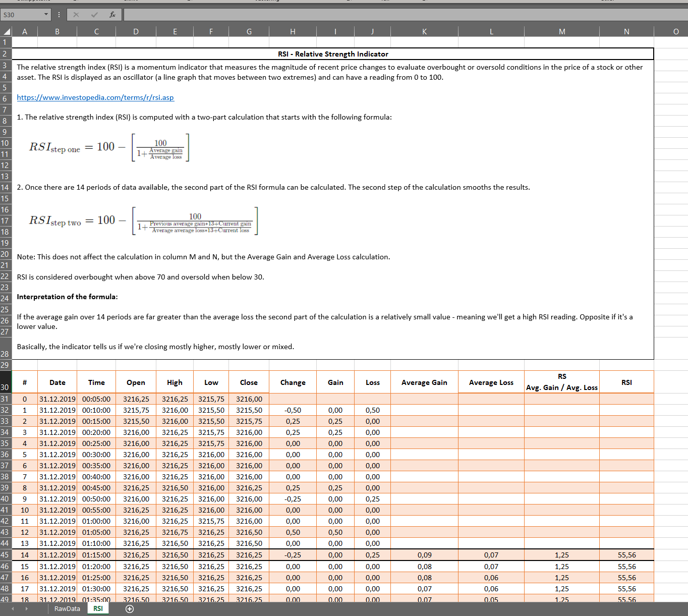This screenshot has width=688, height=616.
Task: Click the 'Date' column heading cell
Action: [x=58, y=382]
